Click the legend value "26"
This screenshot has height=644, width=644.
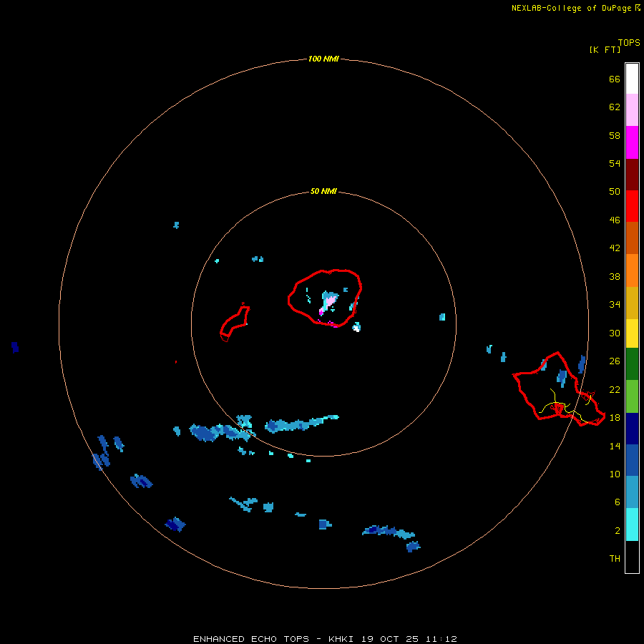[615, 361]
